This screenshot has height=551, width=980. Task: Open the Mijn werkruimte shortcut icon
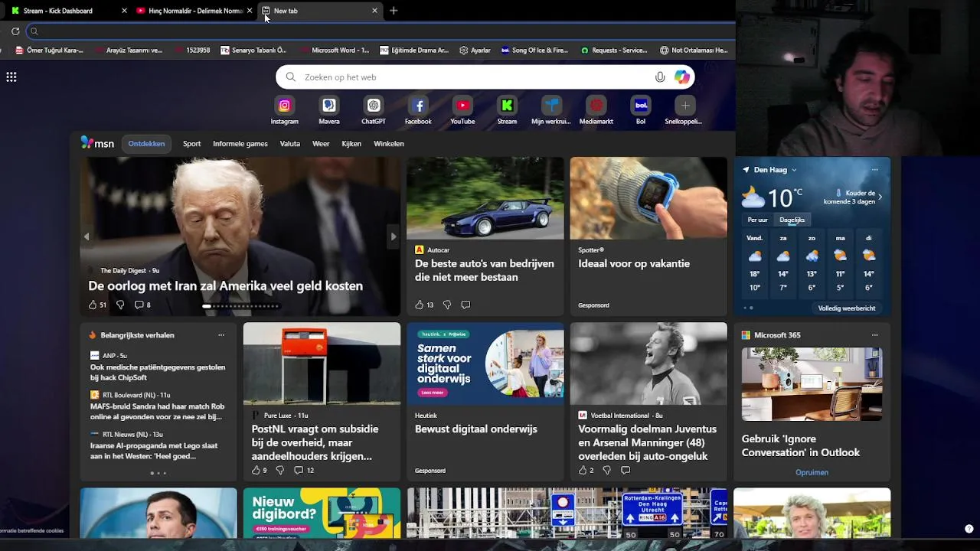click(551, 106)
